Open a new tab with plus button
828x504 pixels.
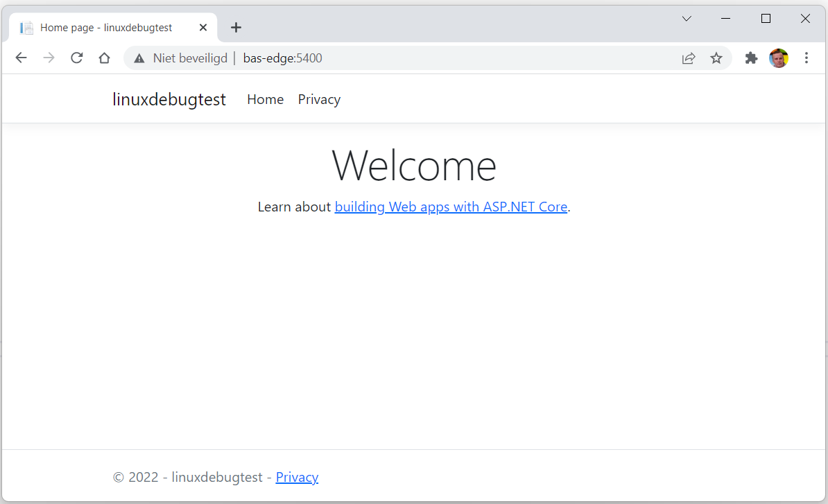click(236, 28)
